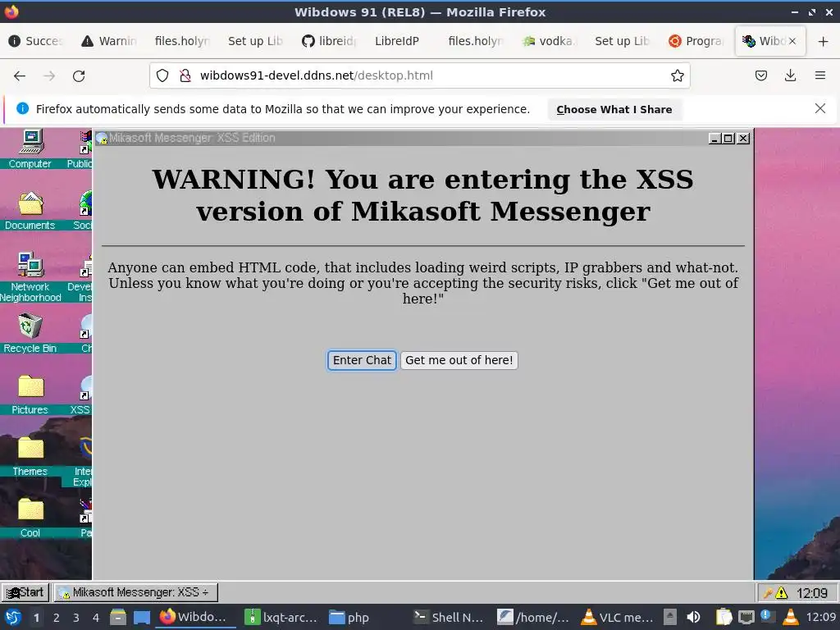Click the update notifier tray icon
This screenshot has height=630, width=840.
tap(767, 616)
